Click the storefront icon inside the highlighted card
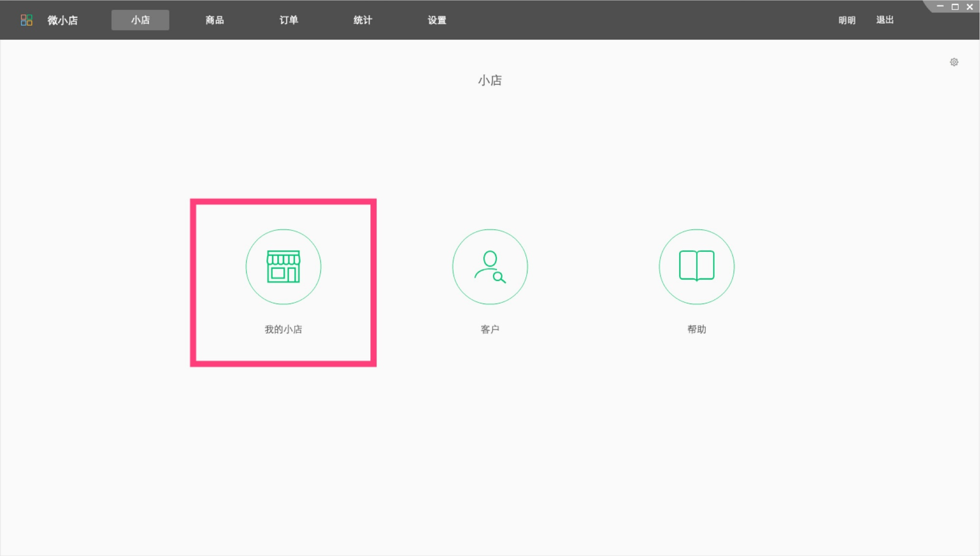The width and height of the screenshot is (980, 556). pyautogui.click(x=283, y=266)
